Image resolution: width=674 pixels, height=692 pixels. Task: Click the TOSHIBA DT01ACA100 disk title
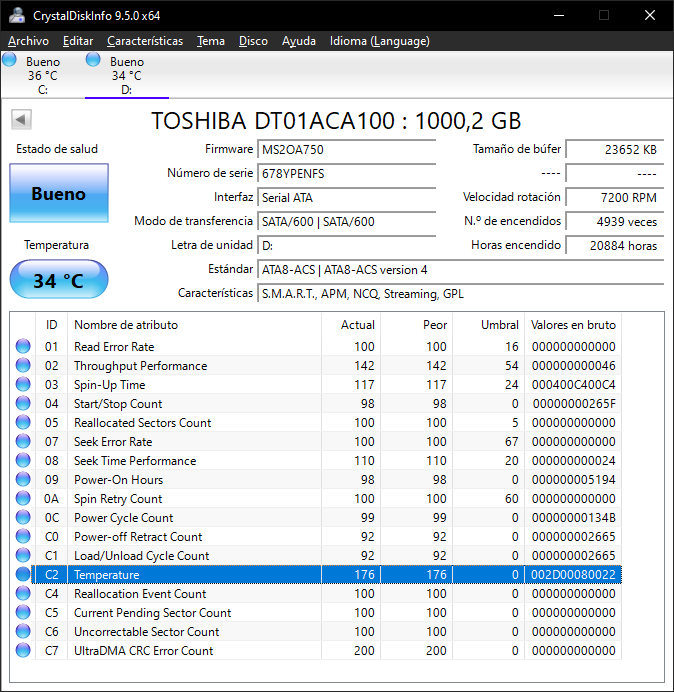(336, 120)
